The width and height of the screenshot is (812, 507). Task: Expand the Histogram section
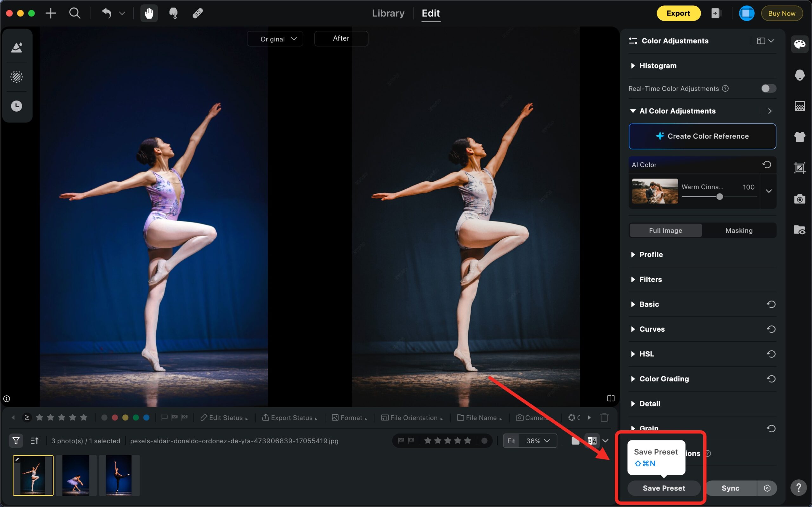(658, 66)
